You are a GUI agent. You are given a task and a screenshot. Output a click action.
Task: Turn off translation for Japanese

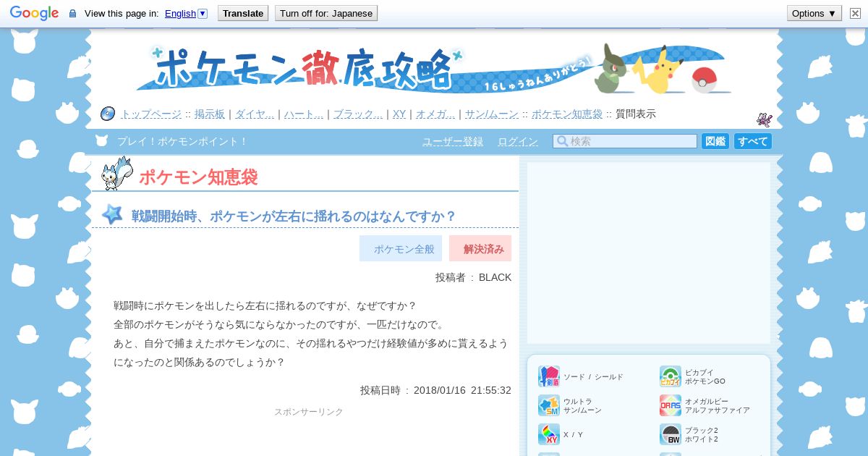326,13
